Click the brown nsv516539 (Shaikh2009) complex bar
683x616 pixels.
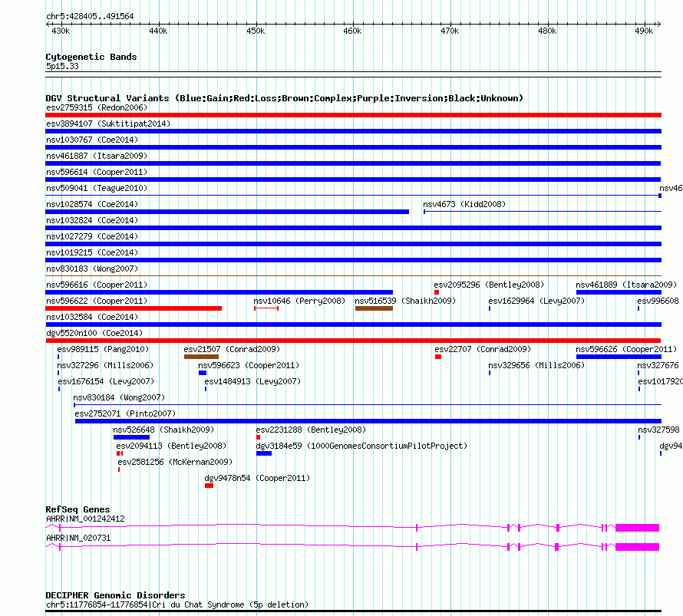click(374, 308)
